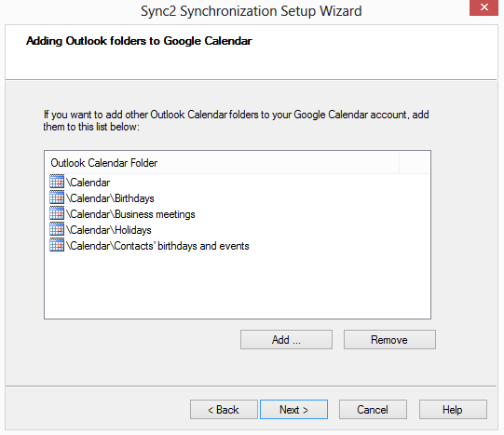504x435 pixels.
Task: Choose the \Calendar\Business meetings row
Action: coord(130,214)
